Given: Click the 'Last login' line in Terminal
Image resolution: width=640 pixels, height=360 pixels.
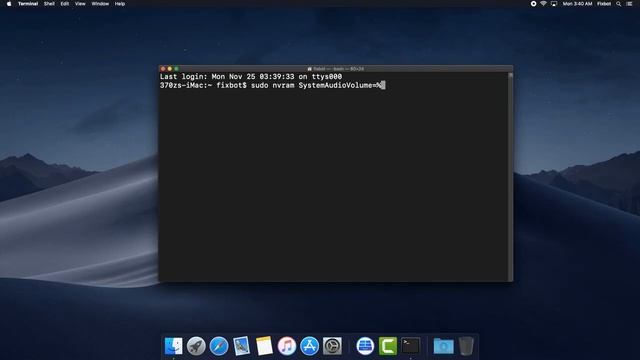Looking at the screenshot, I should point(251,77).
